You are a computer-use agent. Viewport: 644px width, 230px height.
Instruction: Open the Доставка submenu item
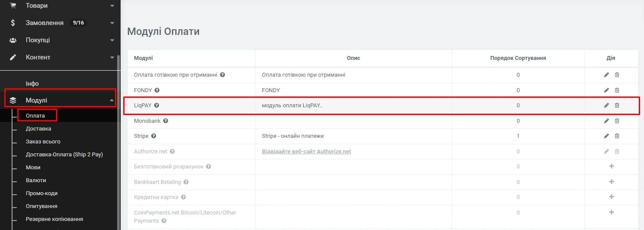38,128
